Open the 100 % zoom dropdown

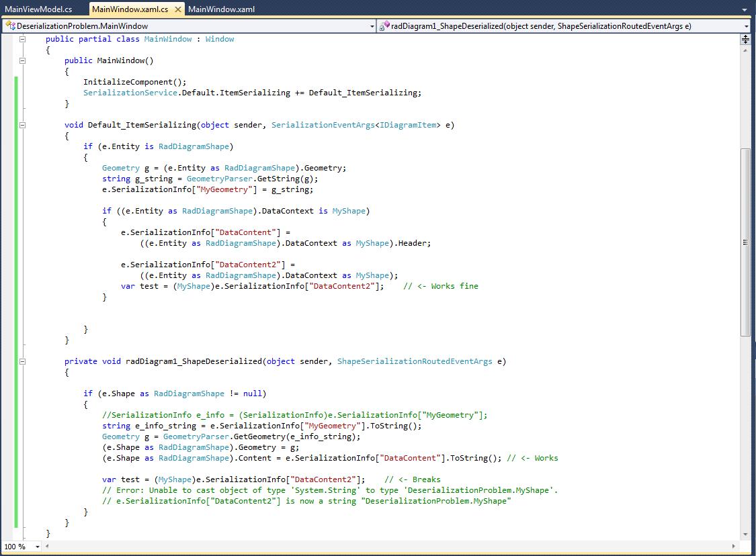pos(37,547)
